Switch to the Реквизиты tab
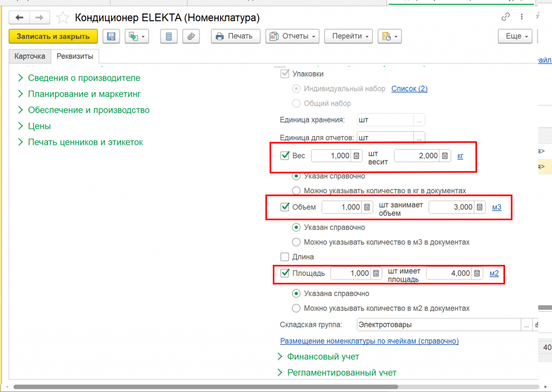Viewport: 552px width, 392px height. (x=75, y=56)
